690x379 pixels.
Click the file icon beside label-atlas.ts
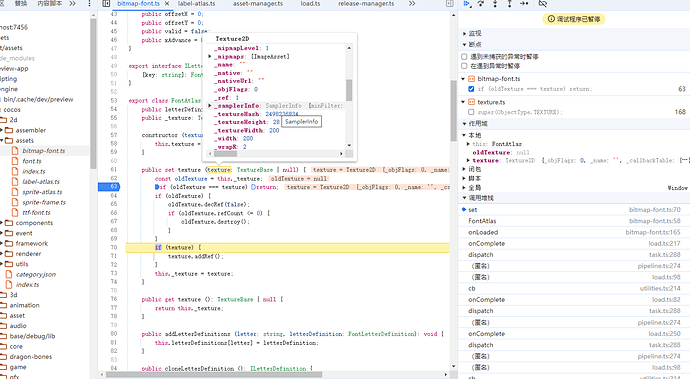tap(15, 181)
